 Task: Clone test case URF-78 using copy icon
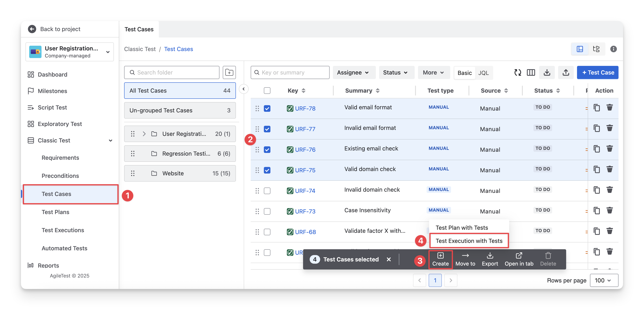[x=597, y=108]
